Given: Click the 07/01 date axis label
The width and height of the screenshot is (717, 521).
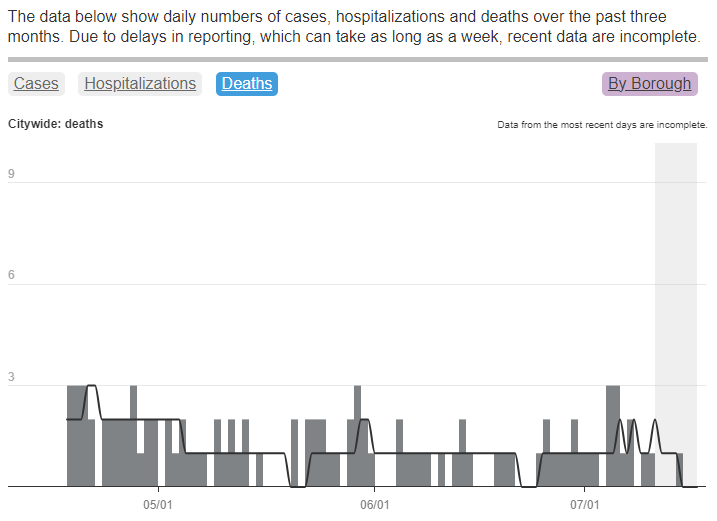Looking at the screenshot, I should point(585,504).
